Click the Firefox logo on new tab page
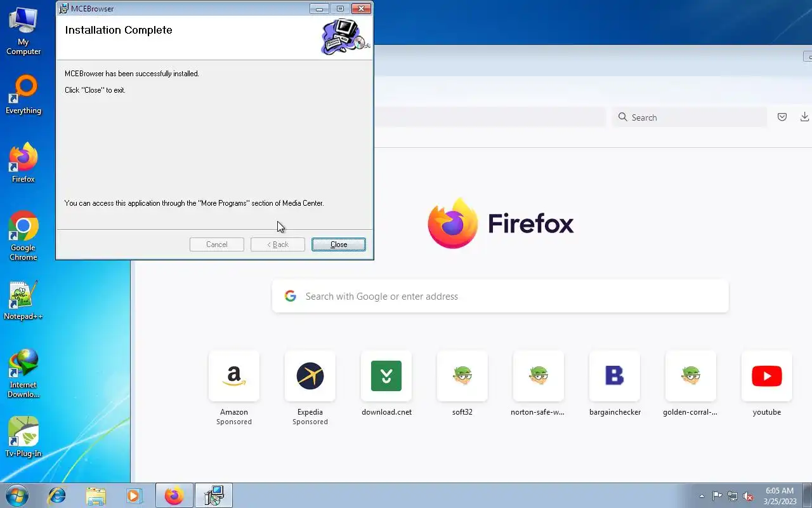The image size is (812, 508). tap(501, 224)
